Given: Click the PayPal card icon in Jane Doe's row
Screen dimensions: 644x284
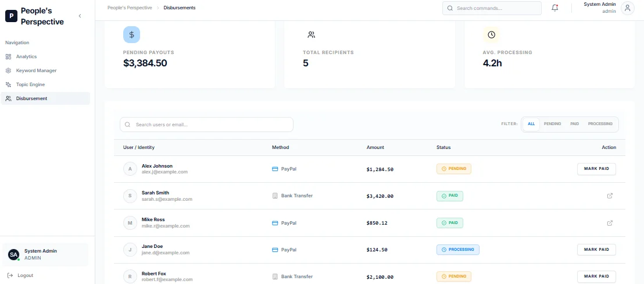Looking at the screenshot, I should (275, 250).
